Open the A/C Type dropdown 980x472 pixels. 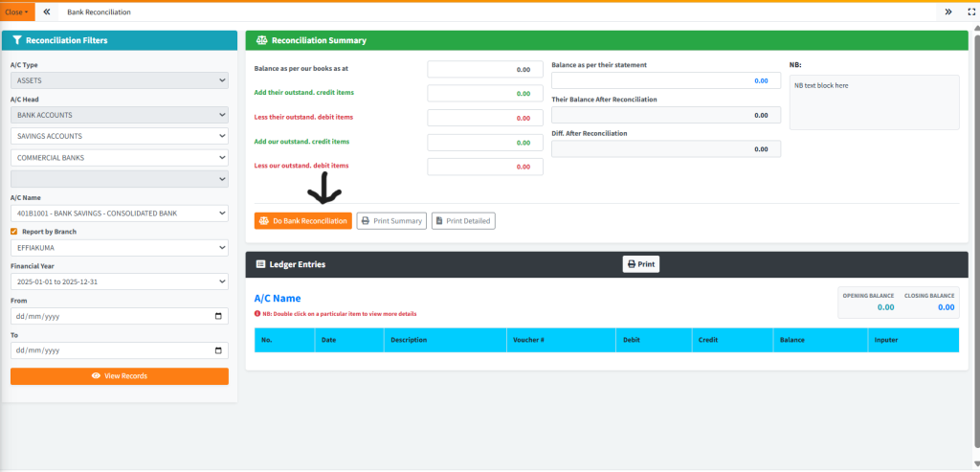point(119,80)
